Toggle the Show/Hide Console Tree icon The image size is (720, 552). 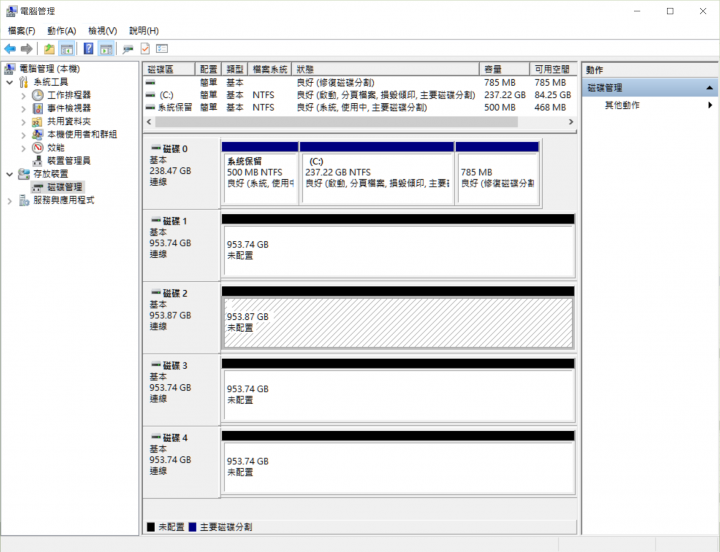tap(67, 49)
